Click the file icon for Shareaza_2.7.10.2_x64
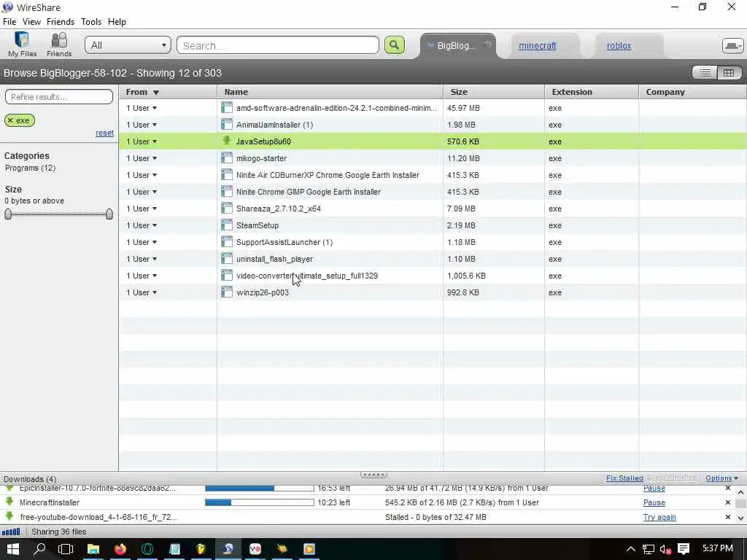The width and height of the screenshot is (747, 560). pos(227,209)
